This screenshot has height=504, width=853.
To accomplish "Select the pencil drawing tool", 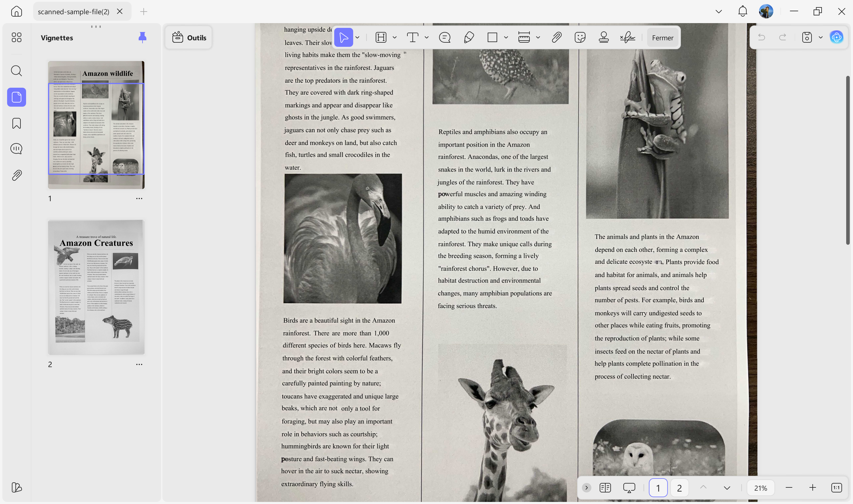I will [469, 37].
